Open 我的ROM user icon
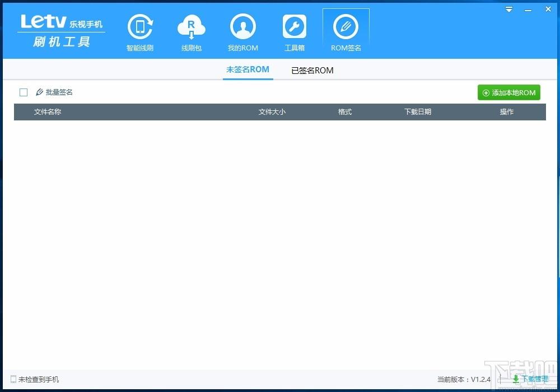This screenshot has height=392, width=560. click(x=243, y=27)
